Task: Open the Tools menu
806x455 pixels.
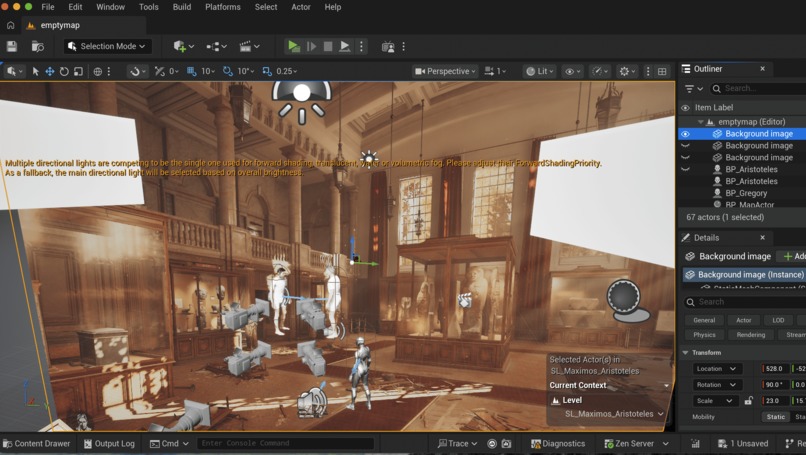Action: pyautogui.click(x=149, y=7)
